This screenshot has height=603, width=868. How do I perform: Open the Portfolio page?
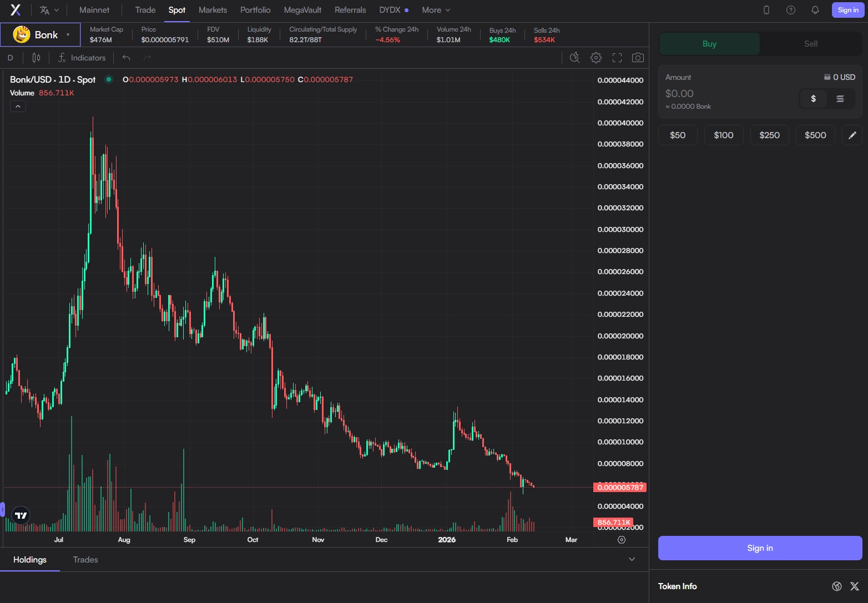pyautogui.click(x=255, y=10)
